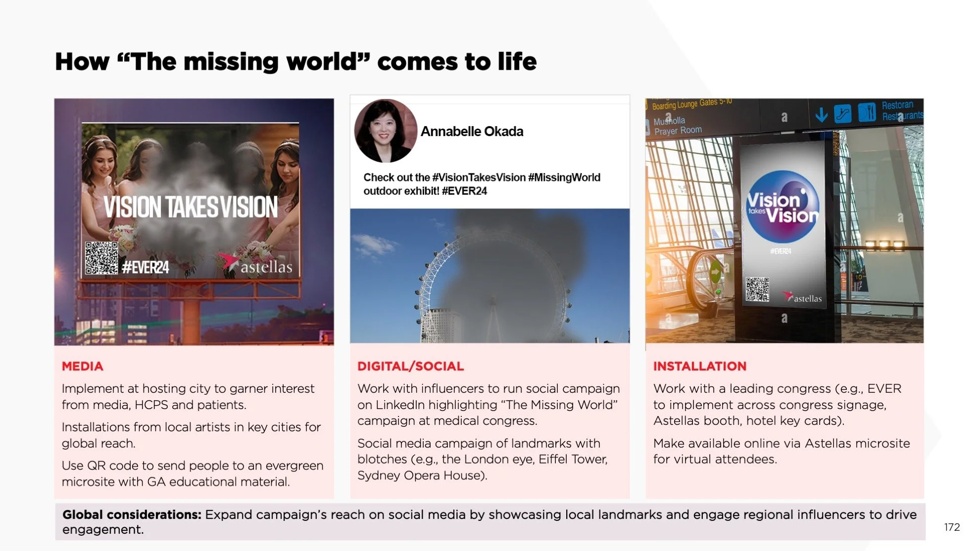Select the INSTALLATION heading

[x=699, y=367]
